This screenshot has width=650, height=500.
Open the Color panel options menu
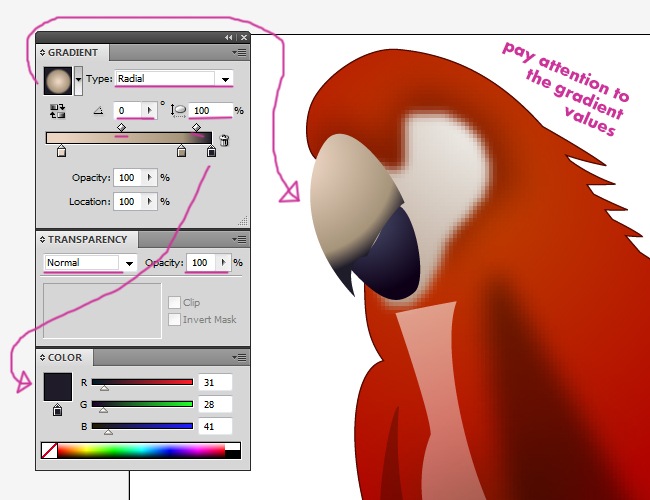(239, 357)
